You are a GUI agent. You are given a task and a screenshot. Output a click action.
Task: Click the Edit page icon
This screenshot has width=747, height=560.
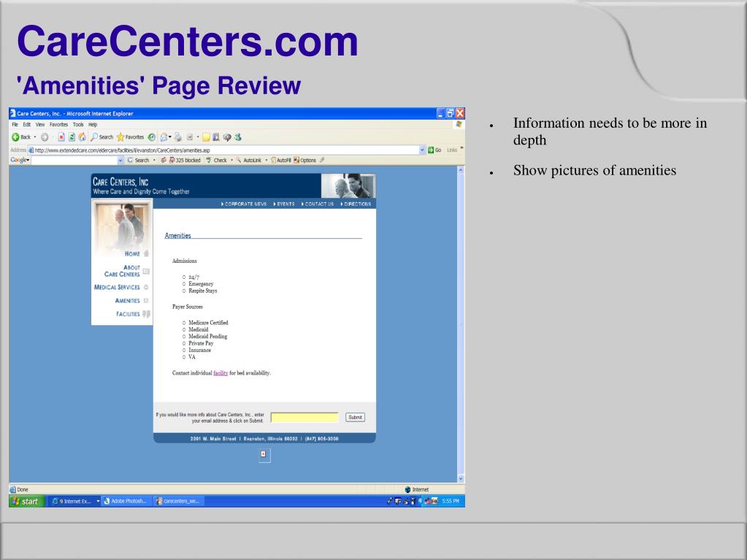coord(190,137)
